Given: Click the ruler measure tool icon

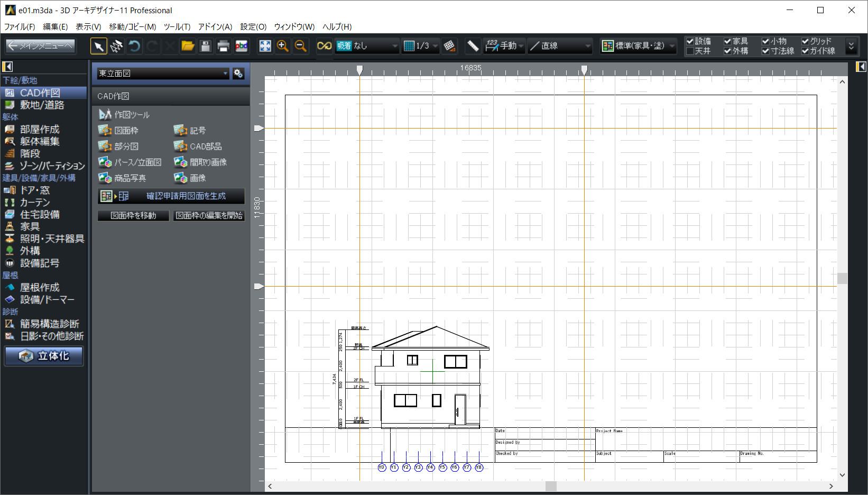Looking at the screenshot, I should [473, 47].
